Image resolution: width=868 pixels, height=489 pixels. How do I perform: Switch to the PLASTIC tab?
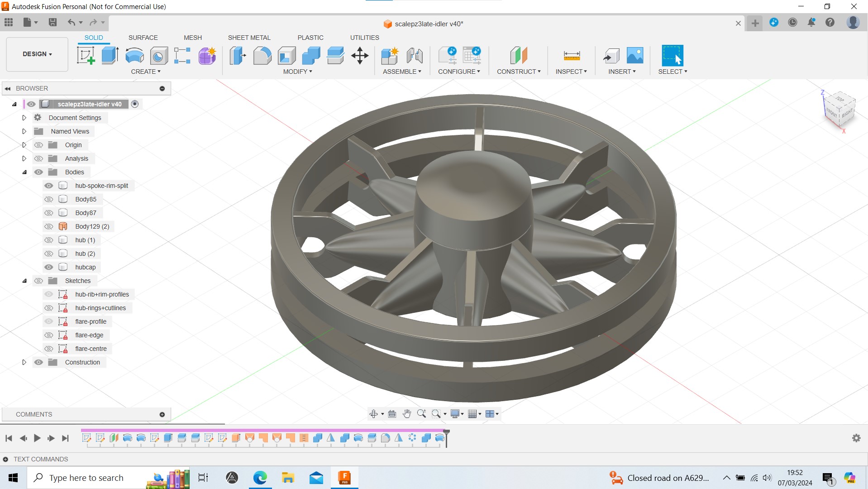pyautogui.click(x=310, y=38)
